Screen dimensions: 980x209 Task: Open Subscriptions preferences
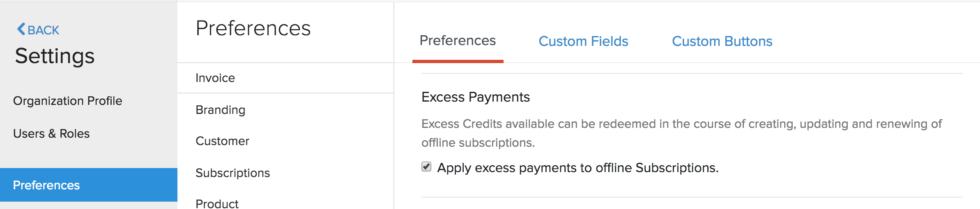[x=232, y=173]
